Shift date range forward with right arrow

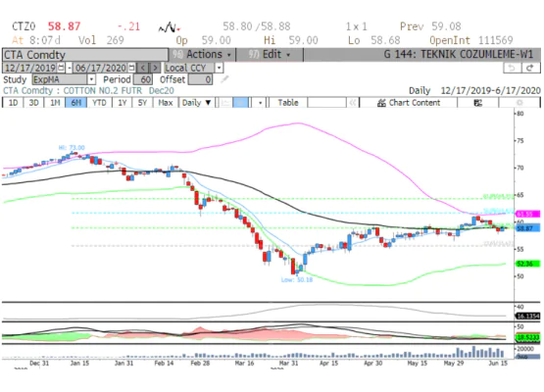[155, 68]
